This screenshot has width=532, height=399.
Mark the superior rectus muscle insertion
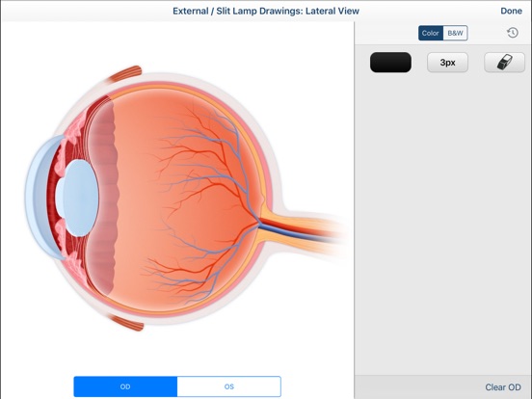(x=127, y=73)
